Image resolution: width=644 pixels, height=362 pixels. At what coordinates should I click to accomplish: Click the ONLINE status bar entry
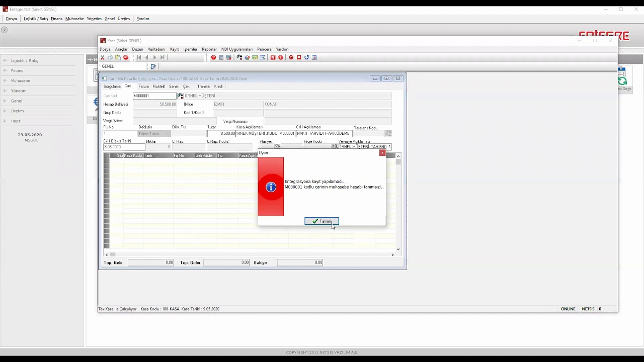[x=568, y=309]
